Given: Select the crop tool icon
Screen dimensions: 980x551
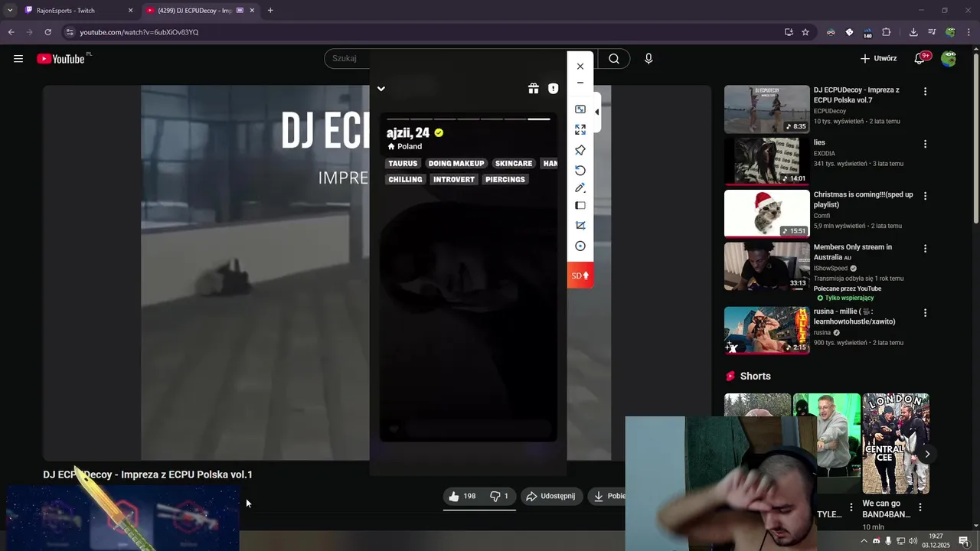Looking at the screenshot, I should [580, 226].
